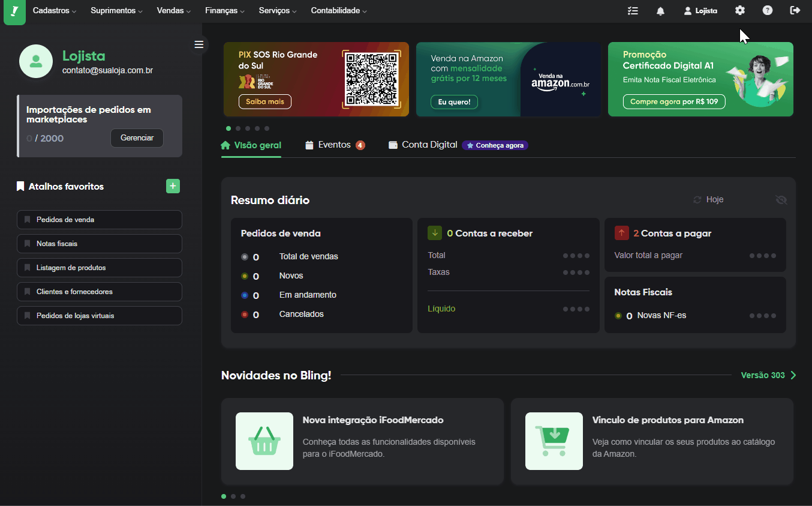Open the Pedidos de venda shortcut
Image resolution: width=812 pixels, height=506 pixels.
pyautogui.click(x=100, y=220)
